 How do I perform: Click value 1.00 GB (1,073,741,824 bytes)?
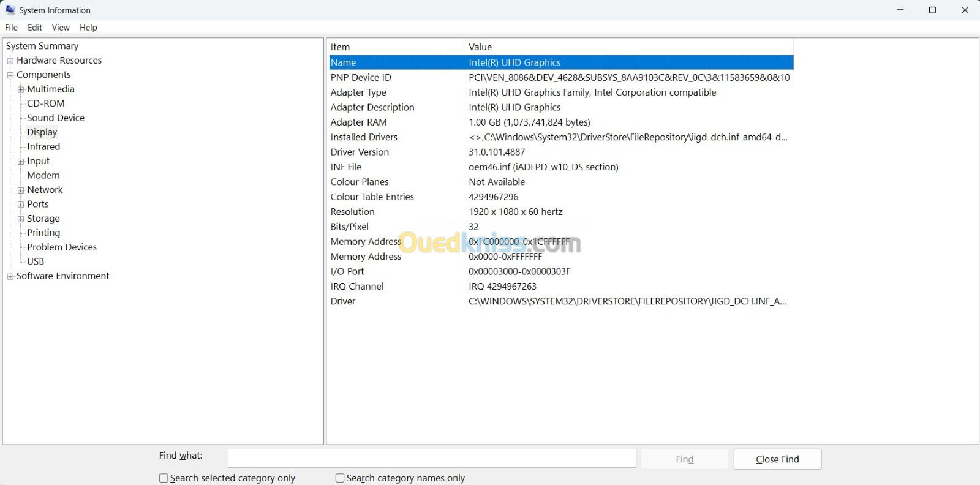[x=529, y=122]
